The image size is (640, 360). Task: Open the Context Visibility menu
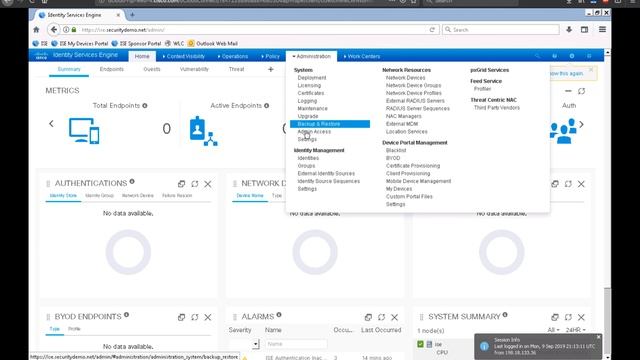184,56
